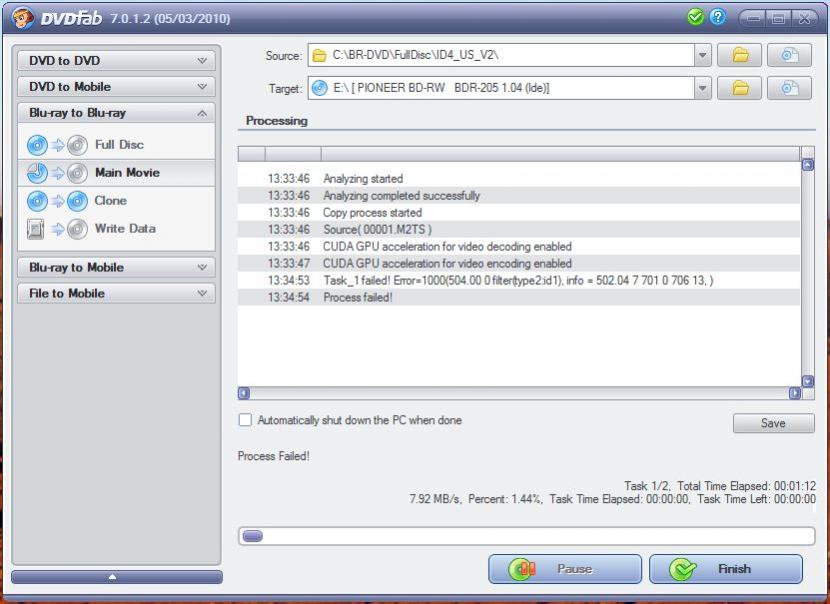Collapse the Blu-ray to Blu-ray section
The width and height of the screenshot is (830, 604).
pos(116,113)
